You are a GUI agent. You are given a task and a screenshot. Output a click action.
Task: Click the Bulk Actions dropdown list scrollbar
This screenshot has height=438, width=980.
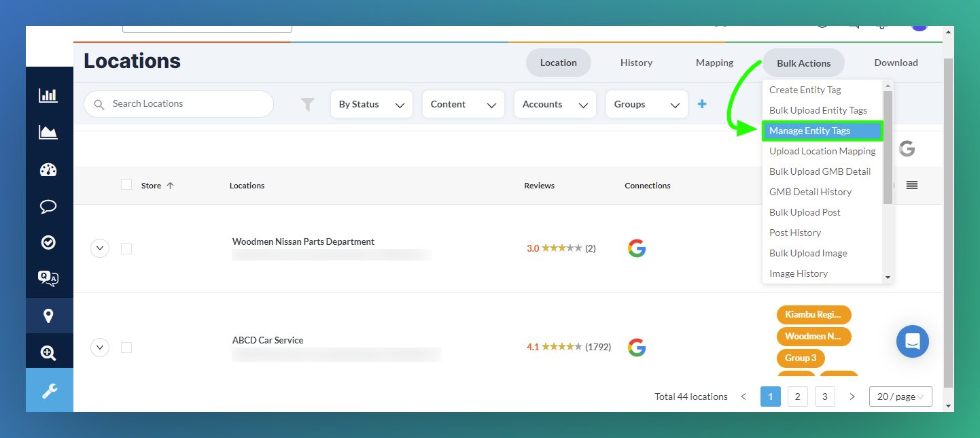pos(888,147)
